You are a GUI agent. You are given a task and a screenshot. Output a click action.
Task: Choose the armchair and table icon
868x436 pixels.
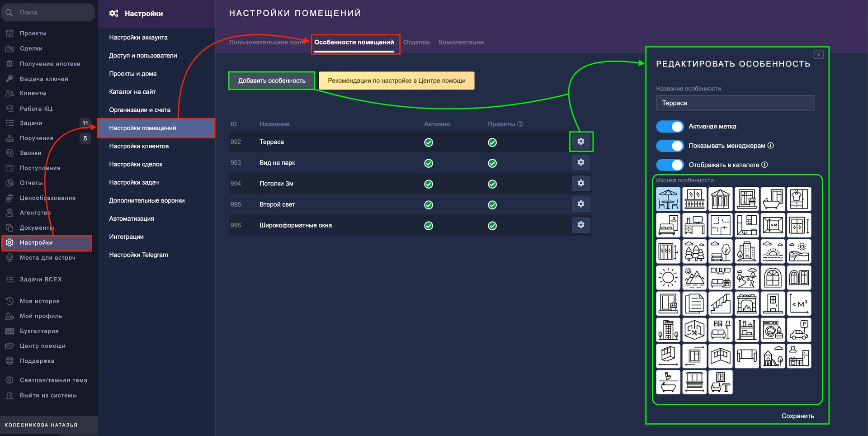(721, 383)
